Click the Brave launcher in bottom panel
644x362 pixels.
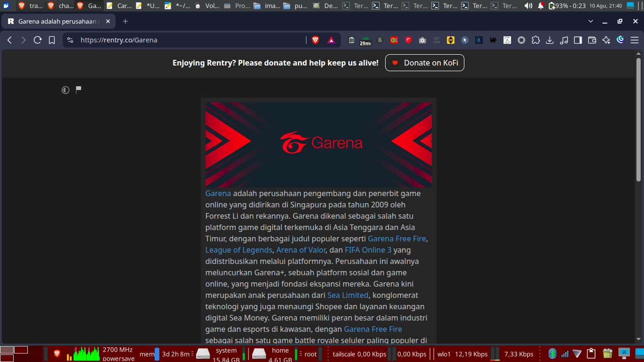tap(57, 354)
